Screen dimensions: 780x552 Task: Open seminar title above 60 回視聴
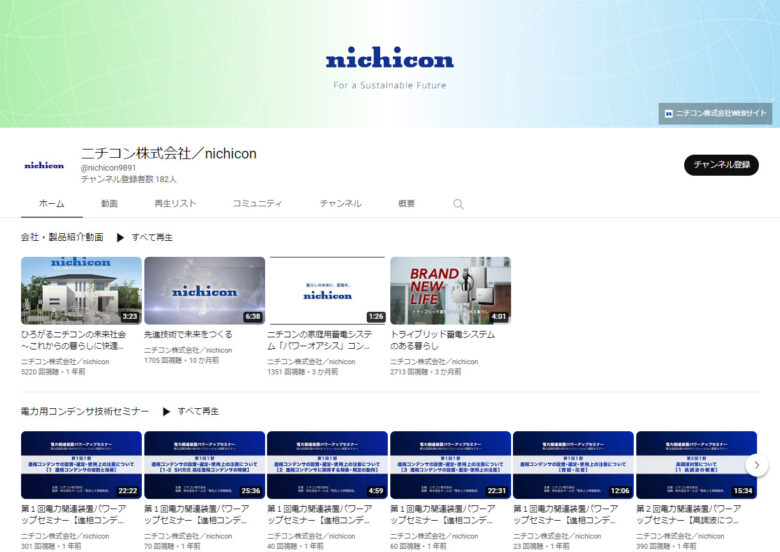442,515
